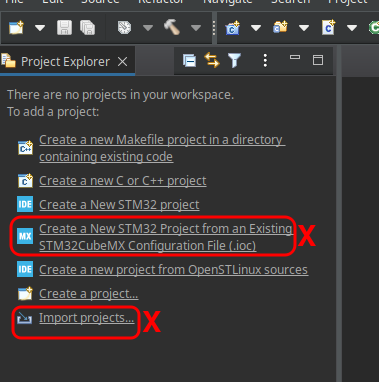Screen dimensions: 379x382
Task: Open Project Explorer view menu (three dots)
Action: [265, 61]
